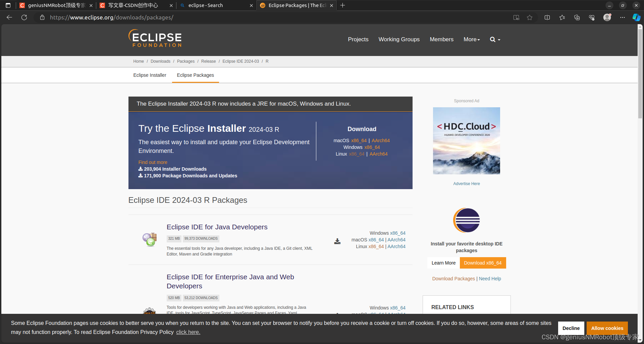Open the search dropdown in the navigation bar
The height and width of the screenshot is (344, 644).
pyautogui.click(x=495, y=40)
